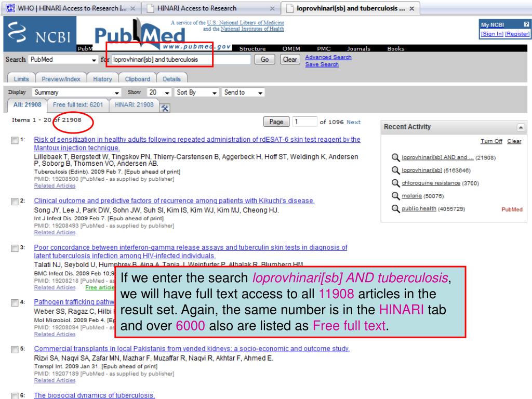Click the Clear search button
Image resolution: width=532 pixels, height=399 pixels.
click(290, 59)
